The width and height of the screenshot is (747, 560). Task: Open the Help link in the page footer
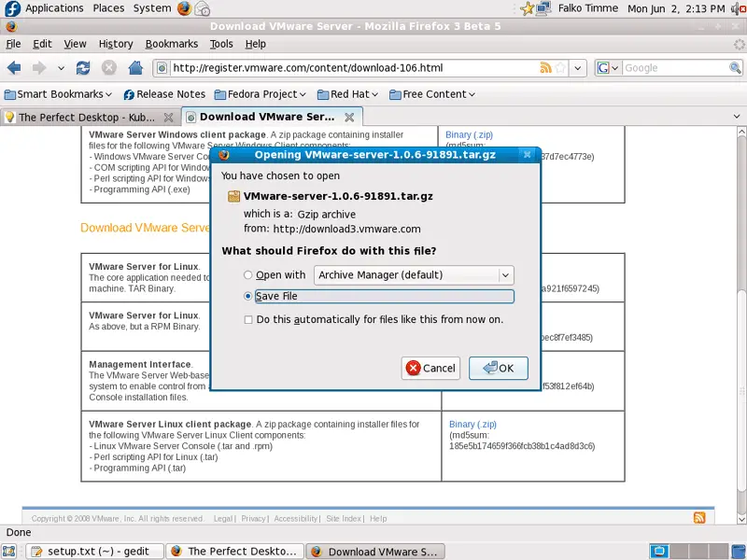[378, 519]
